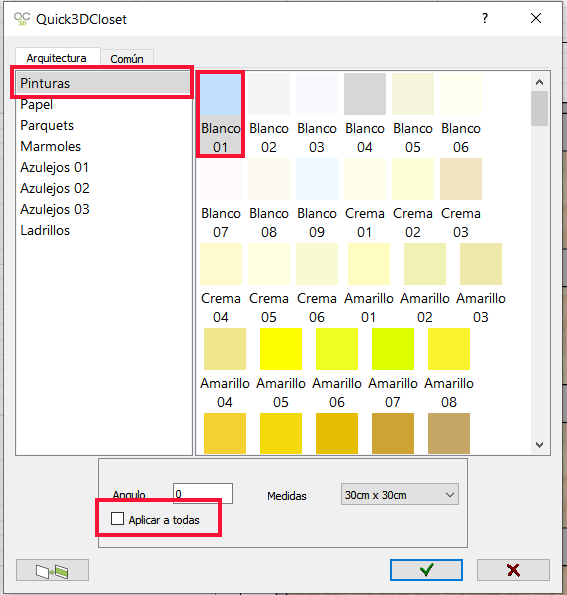Click the red X cancel button

coord(513,570)
